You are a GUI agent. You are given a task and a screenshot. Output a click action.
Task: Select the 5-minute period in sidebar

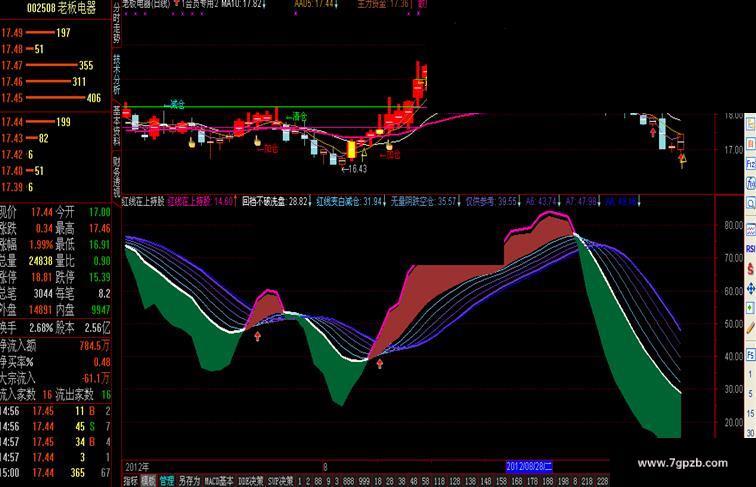(750, 394)
